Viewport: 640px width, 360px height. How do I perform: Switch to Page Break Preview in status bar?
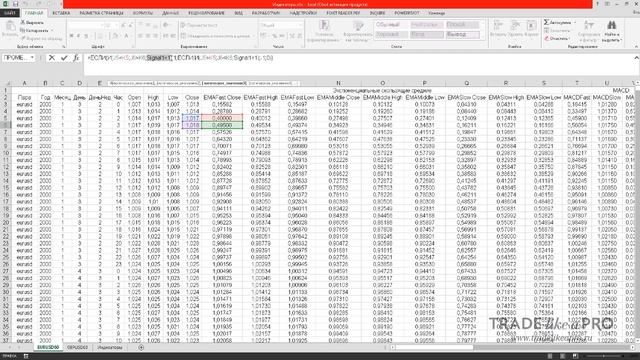[575, 356]
